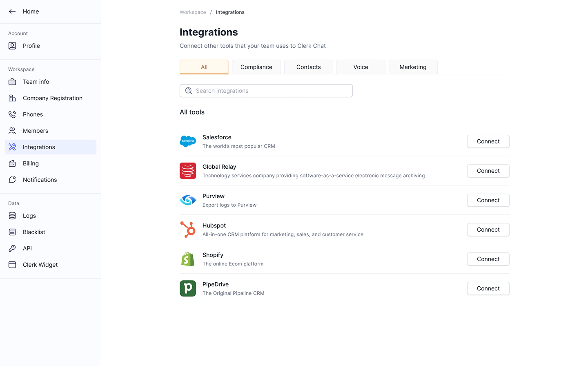The image size is (588, 366).
Task: Click the back arrow next to Home
Action: point(12,11)
